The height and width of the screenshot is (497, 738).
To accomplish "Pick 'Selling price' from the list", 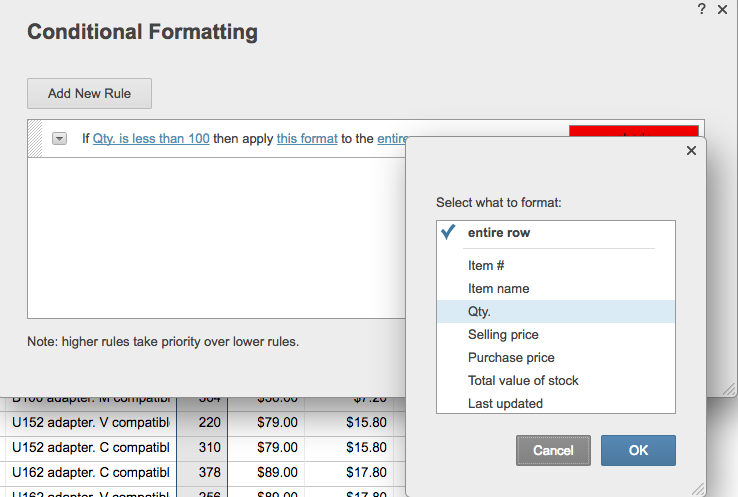I will [x=503, y=335].
